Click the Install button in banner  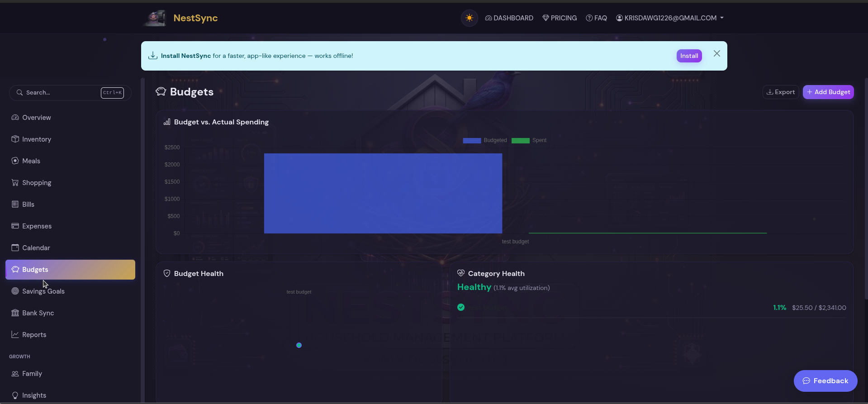[689, 56]
